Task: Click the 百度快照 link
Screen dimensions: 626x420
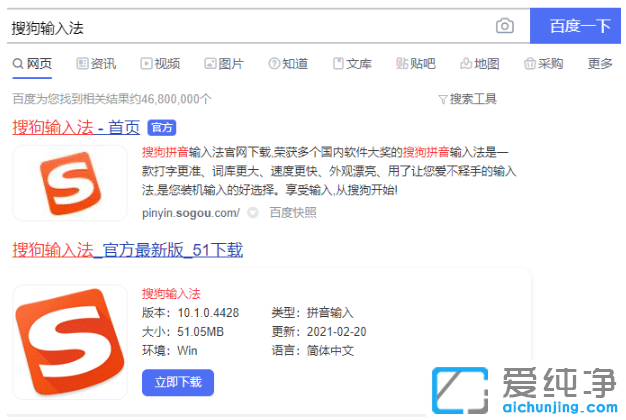Action: pyautogui.click(x=293, y=212)
